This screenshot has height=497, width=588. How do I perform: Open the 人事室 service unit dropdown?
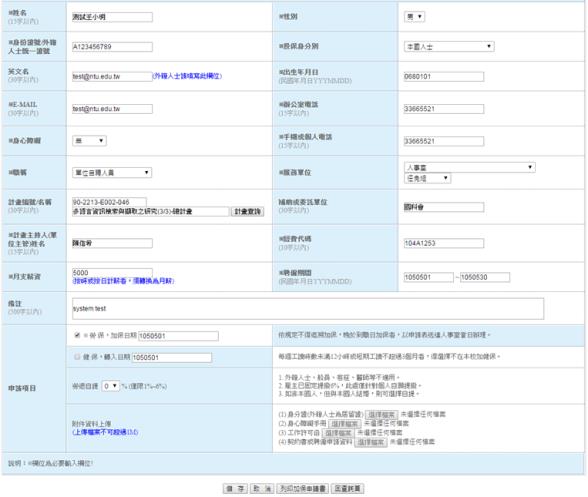tap(470, 167)
